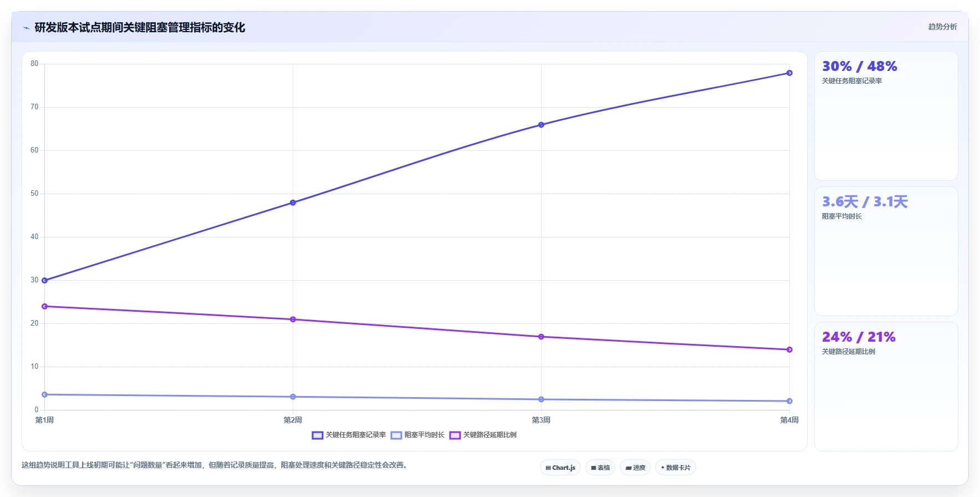Viewport: 980px width, 497px height.
Task: Click the 第4周 x-axis label
Action: [789, 420]
